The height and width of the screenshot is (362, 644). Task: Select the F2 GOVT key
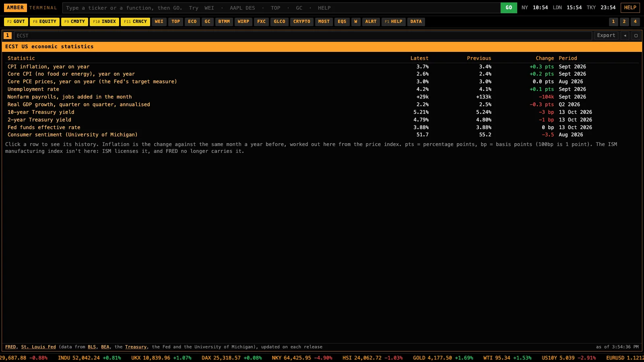pos(16,22)
